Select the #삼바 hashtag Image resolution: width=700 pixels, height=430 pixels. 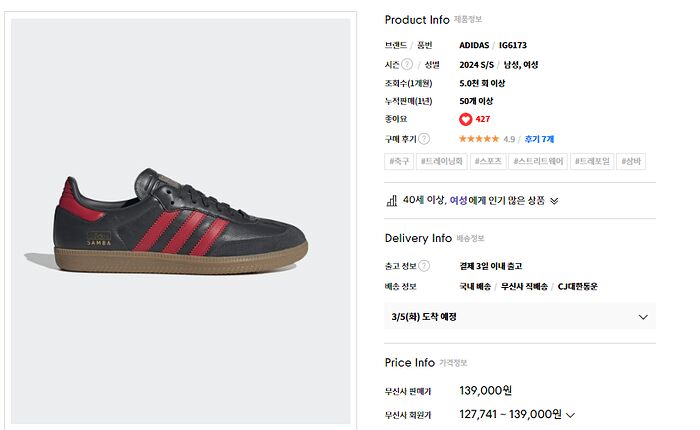tap(632, 161)
